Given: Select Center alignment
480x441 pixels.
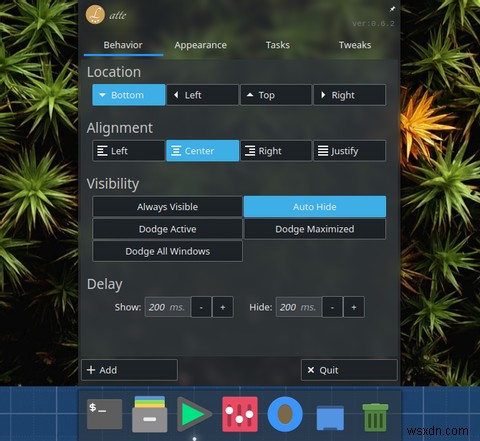Looking at the screenshot, I should [x=202, y=151].
